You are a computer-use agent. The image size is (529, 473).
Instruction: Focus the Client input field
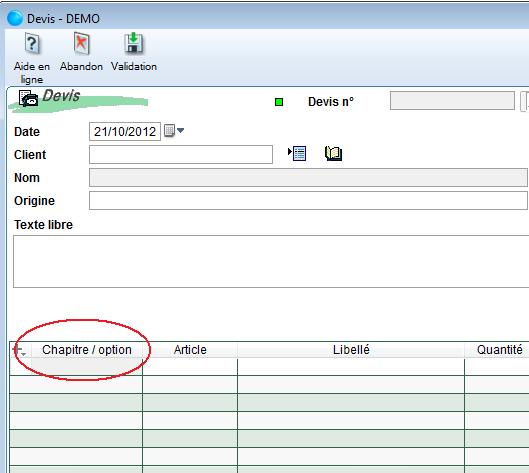tap(181, 155)
